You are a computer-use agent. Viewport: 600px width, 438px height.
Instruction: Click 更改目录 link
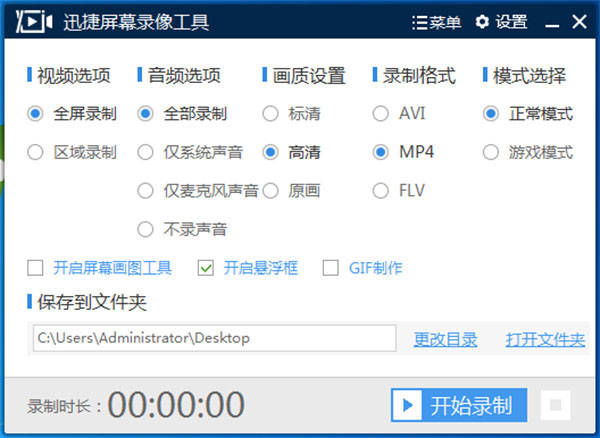tap(445, 339)
